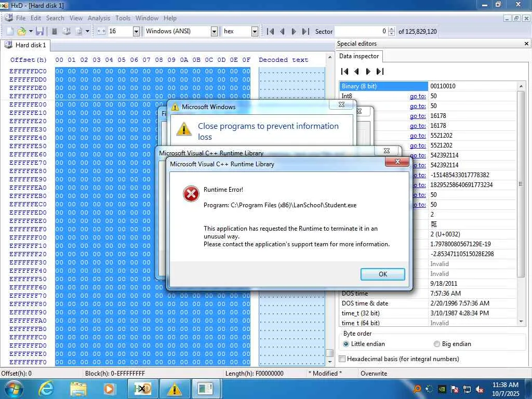The width and height of the screenshot is (532, 399).
Task: Open the Open-file dropdown arrow
Action: click(x=31, y=31)
